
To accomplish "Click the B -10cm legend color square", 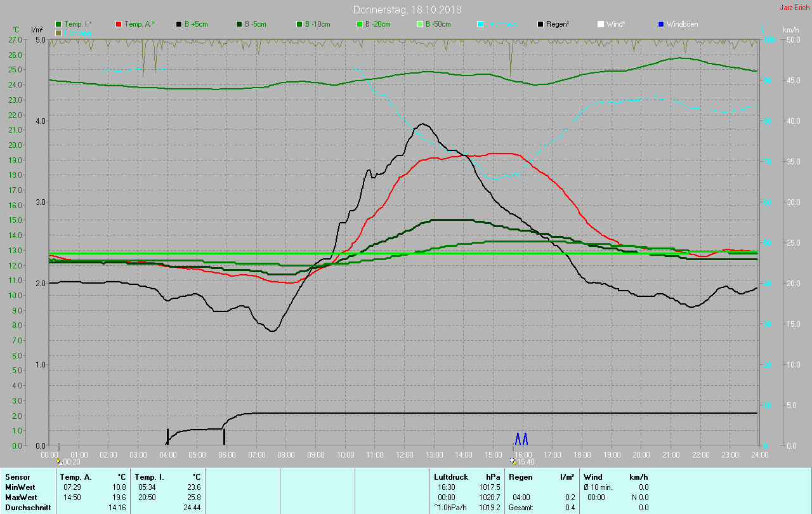I will point(299,24).
